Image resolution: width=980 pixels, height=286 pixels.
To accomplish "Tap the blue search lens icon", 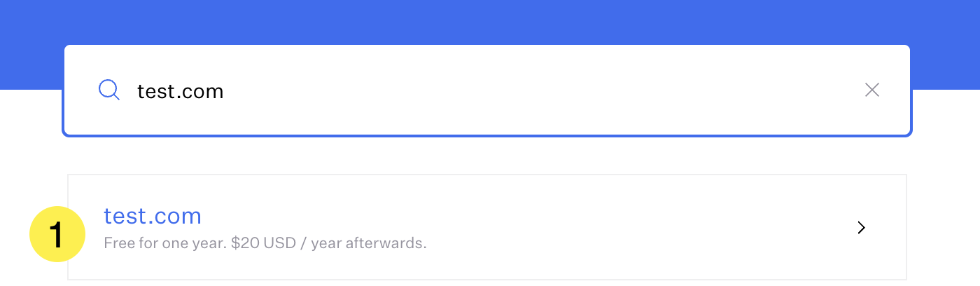I will coord(109,90).
